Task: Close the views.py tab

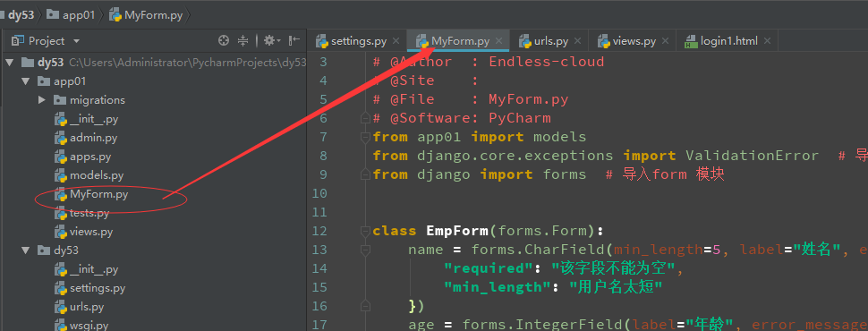Action: [x=665, y=41]
